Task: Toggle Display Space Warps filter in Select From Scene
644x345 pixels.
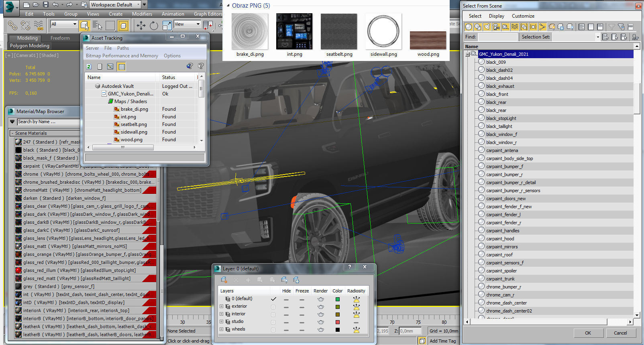Action: pyautogui.click(x=514, y=27)
